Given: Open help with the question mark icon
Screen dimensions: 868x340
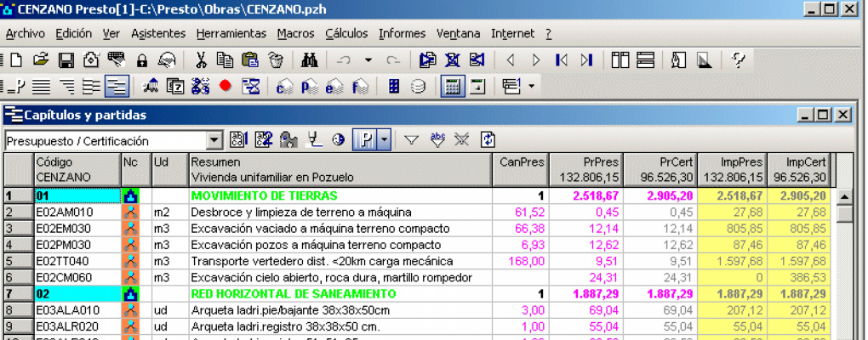Looking at the screenshot, I should (x=738, y=59).
